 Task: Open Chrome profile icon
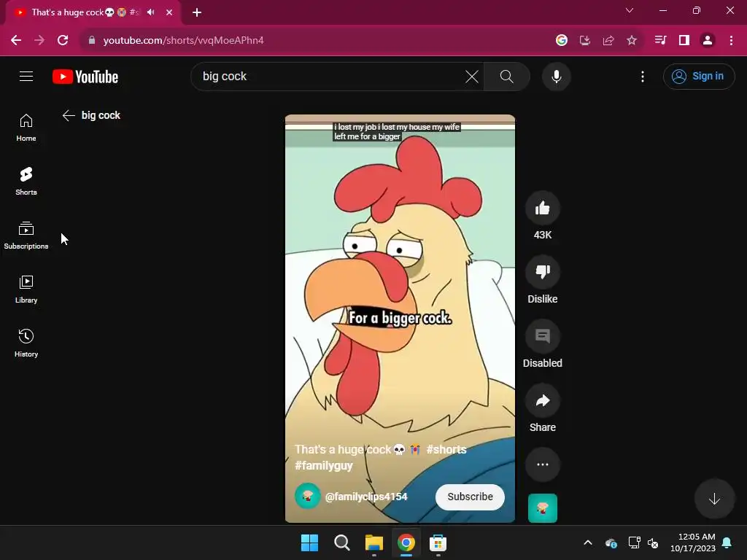click(708, 40)
